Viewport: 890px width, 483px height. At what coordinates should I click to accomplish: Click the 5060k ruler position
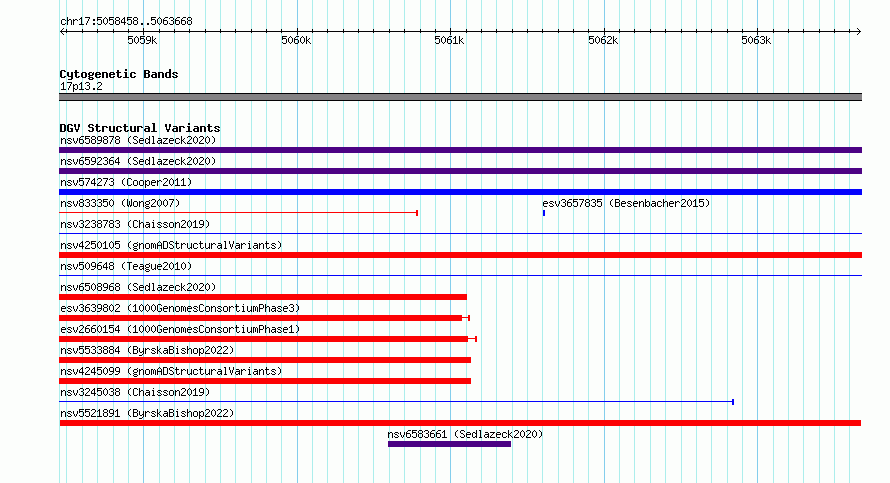[296, 40]
